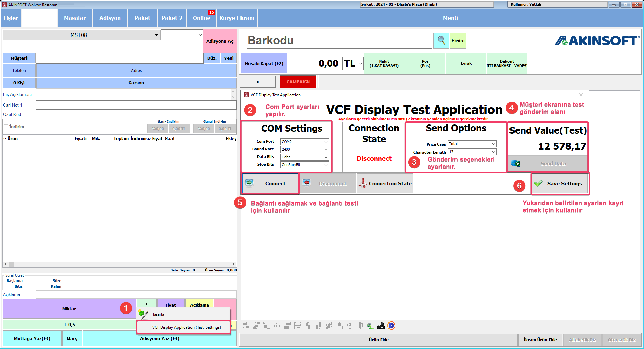The height and width of the screenshot is (349, 644).
Task: Click the Hesabı Kapat (F2) button
Action: [264, 63]
